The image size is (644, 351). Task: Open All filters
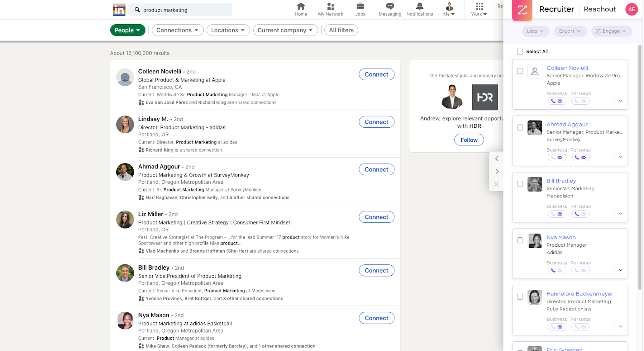click(341, 30)
